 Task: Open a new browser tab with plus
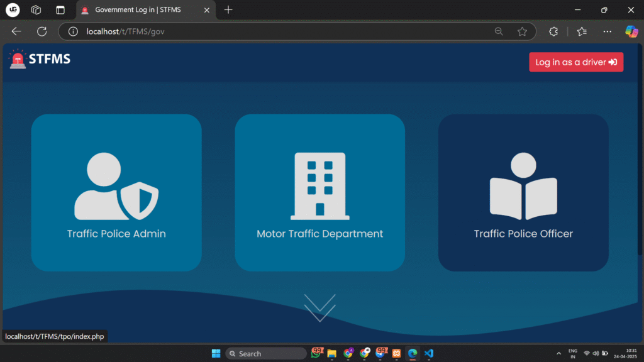[228, 9]
